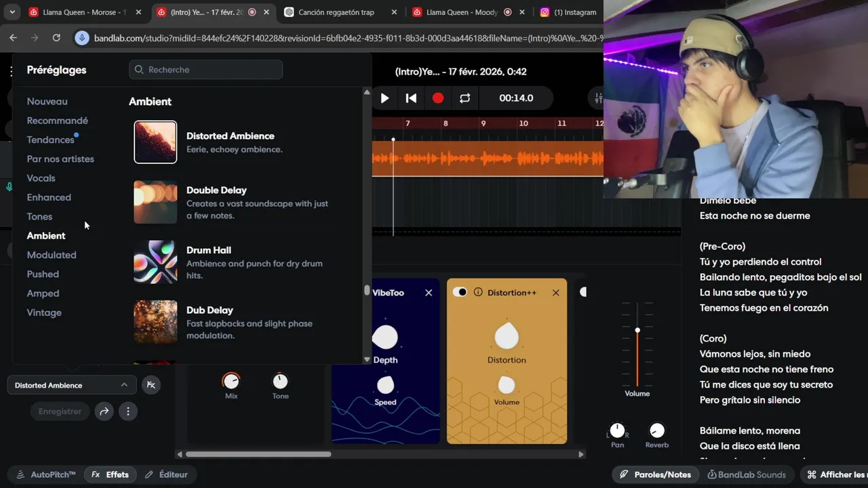The width and height of the screenshot is (868, 488).
Task: Click the bypass-all-effects Fx icon
Action: click(151, 385)
